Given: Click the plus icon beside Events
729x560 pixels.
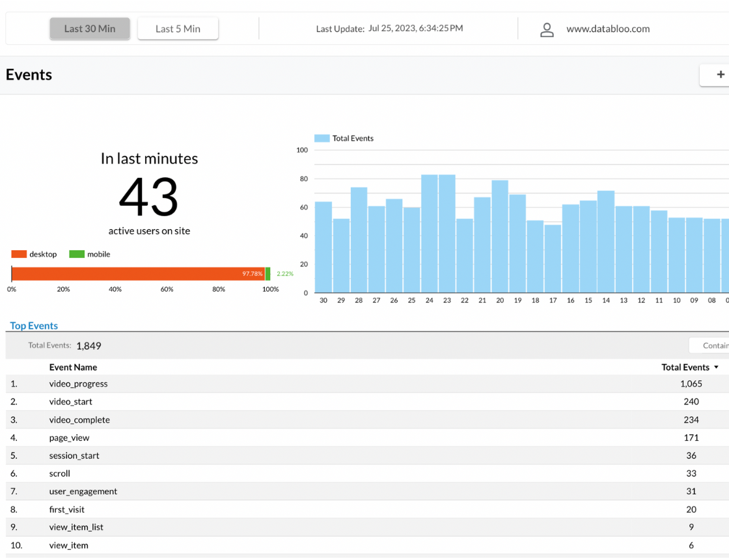Looking at the screenshot, I should click(720, 75).
